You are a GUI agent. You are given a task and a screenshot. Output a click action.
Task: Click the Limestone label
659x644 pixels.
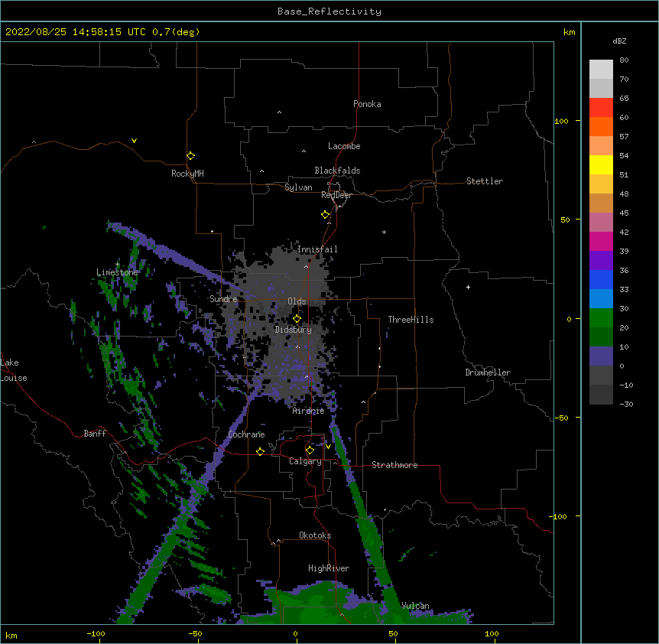[x=117, y=272]
